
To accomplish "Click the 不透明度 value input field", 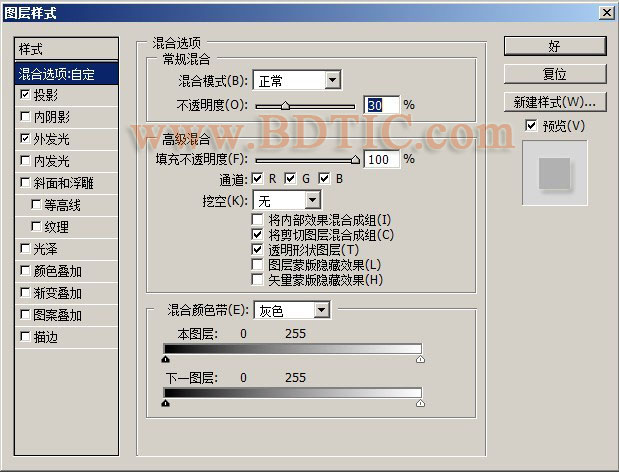I will [x=380, y=105].
